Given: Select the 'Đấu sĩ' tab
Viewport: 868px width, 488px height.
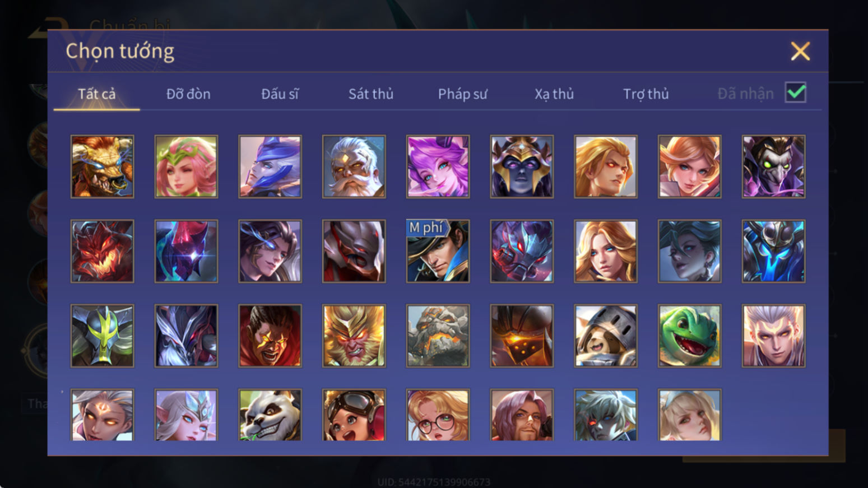Looking at the screenshot, I should (x=280, y=94).
